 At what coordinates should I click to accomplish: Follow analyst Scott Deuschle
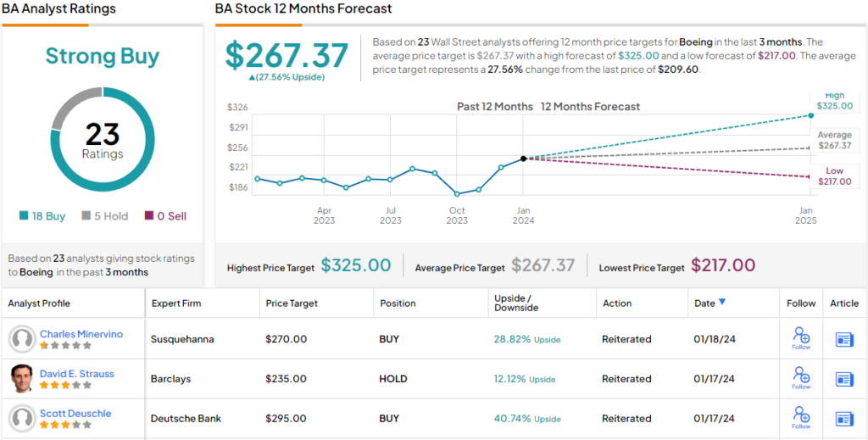tap(801, 418)
